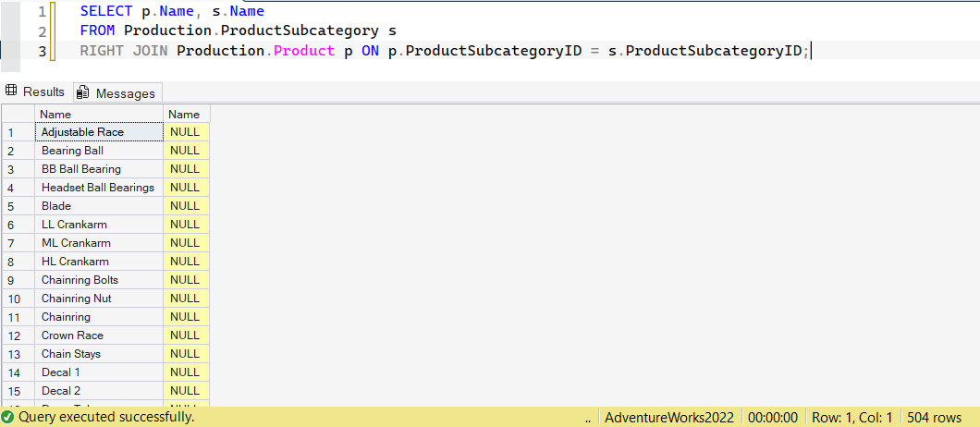Select the Chain Stays cell

coord(99,354)
